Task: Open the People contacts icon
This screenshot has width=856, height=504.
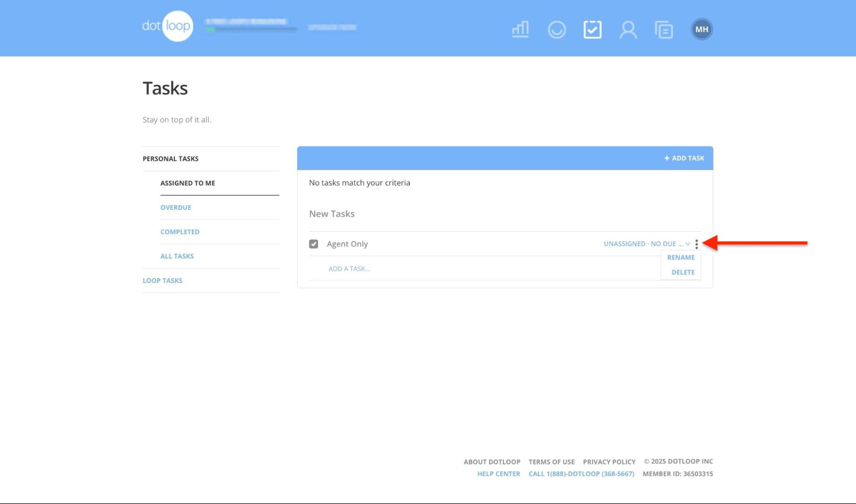Action: click(x=628, y=29)
